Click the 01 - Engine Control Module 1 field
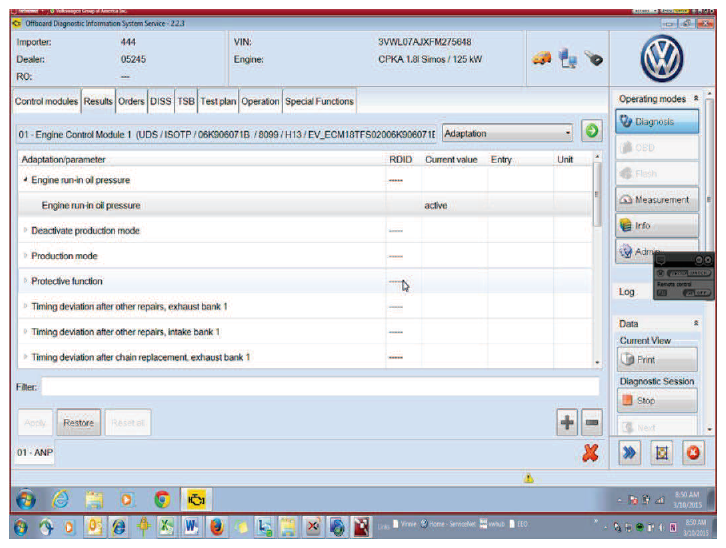 click(x=226, y=134)
